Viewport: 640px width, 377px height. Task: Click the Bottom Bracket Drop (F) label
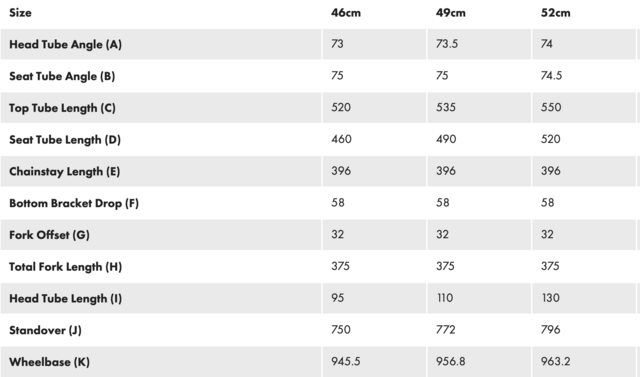click(74, 204)
